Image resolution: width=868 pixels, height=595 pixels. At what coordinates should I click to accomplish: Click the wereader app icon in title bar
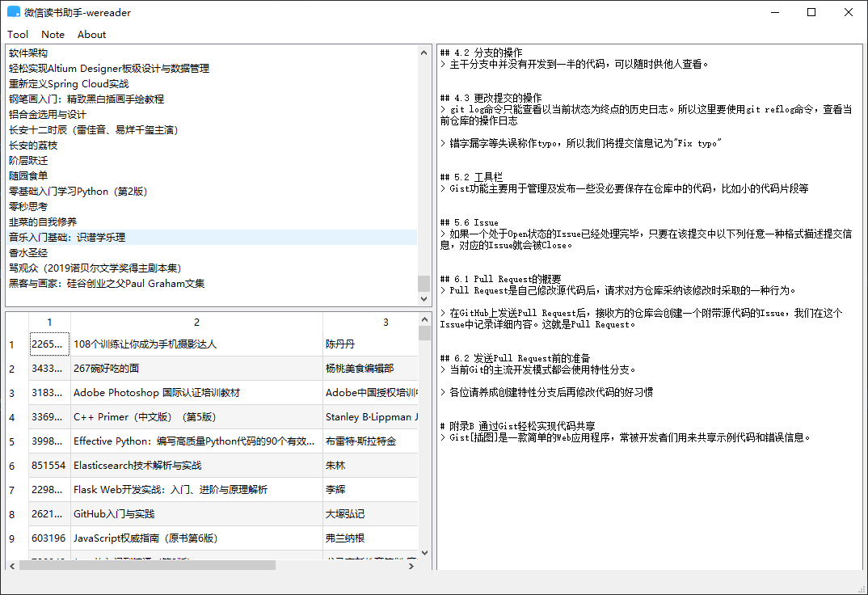click(x=13, y=12)
